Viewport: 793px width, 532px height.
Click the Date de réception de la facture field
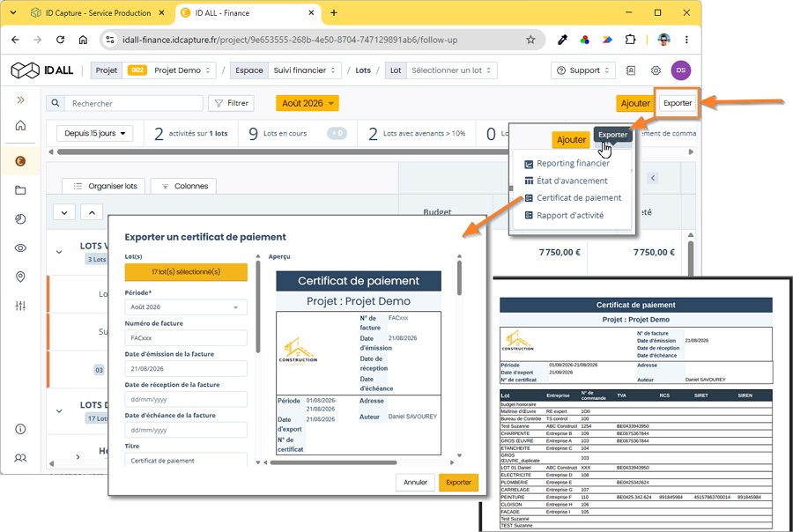click(x=186, y=400)
